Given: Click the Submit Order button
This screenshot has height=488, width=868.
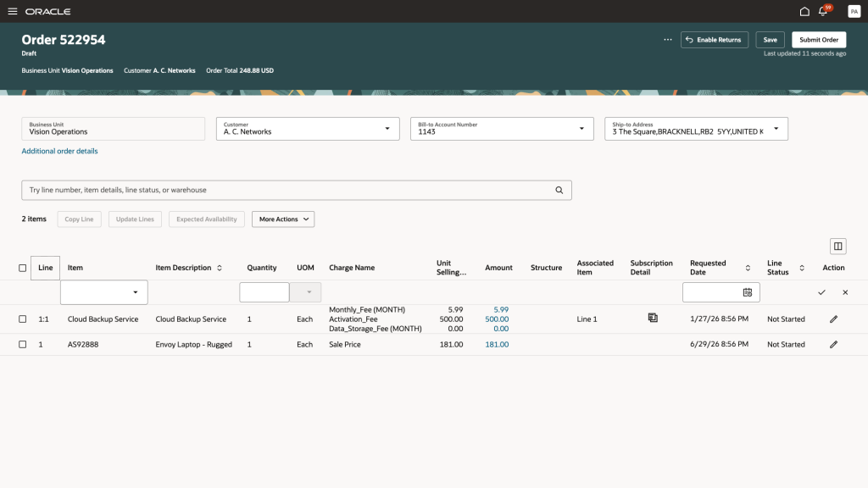Looking at the screenshot, I should click(x=818, y=40).
